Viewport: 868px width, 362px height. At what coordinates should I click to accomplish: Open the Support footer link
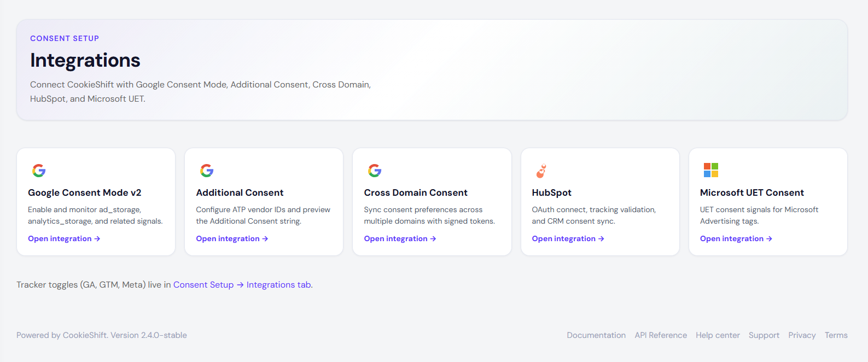[764, 335]
